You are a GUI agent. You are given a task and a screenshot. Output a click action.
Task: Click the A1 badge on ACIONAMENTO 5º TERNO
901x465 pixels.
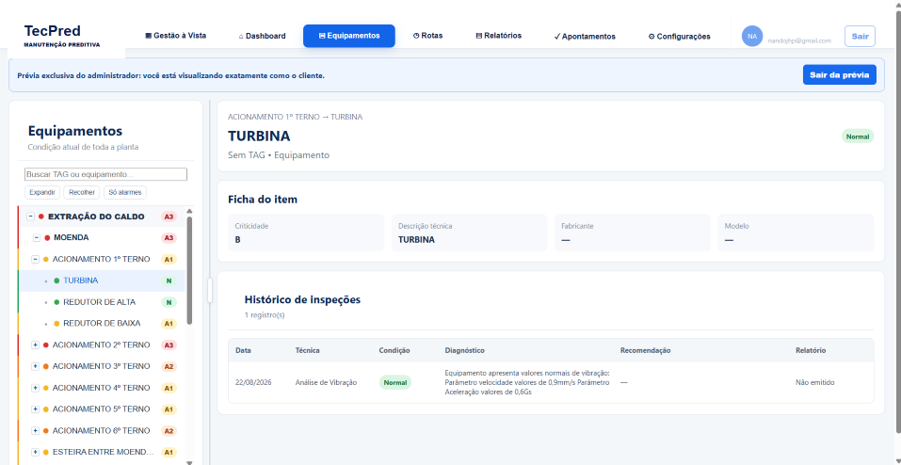(x=168, y=409)
